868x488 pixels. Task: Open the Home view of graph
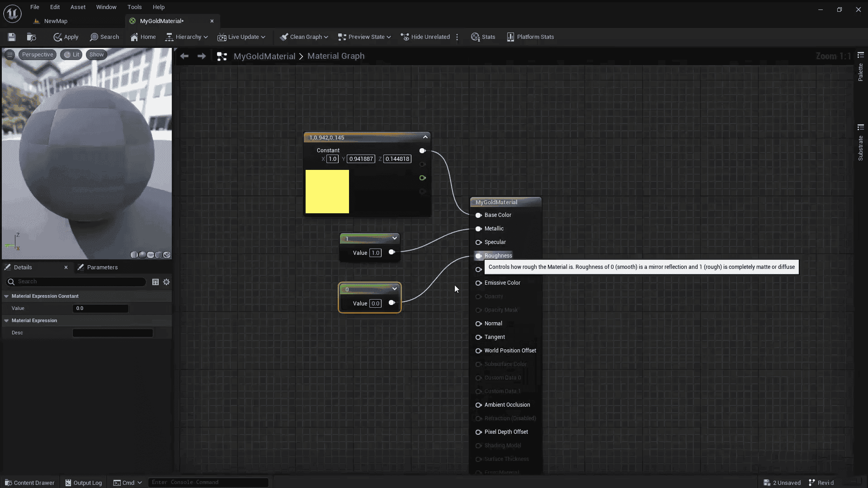coord(143,37)
